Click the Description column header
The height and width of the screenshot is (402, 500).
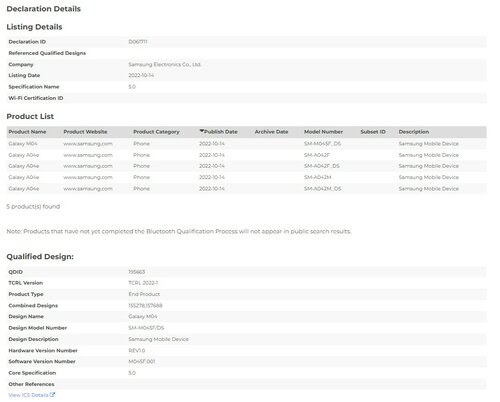(414, 132)
